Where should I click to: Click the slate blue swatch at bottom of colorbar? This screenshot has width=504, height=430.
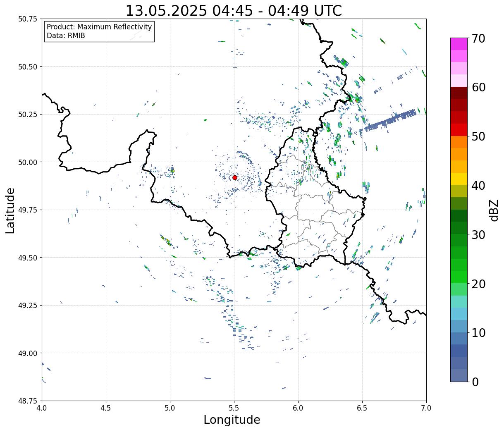(x=459, y=375)
